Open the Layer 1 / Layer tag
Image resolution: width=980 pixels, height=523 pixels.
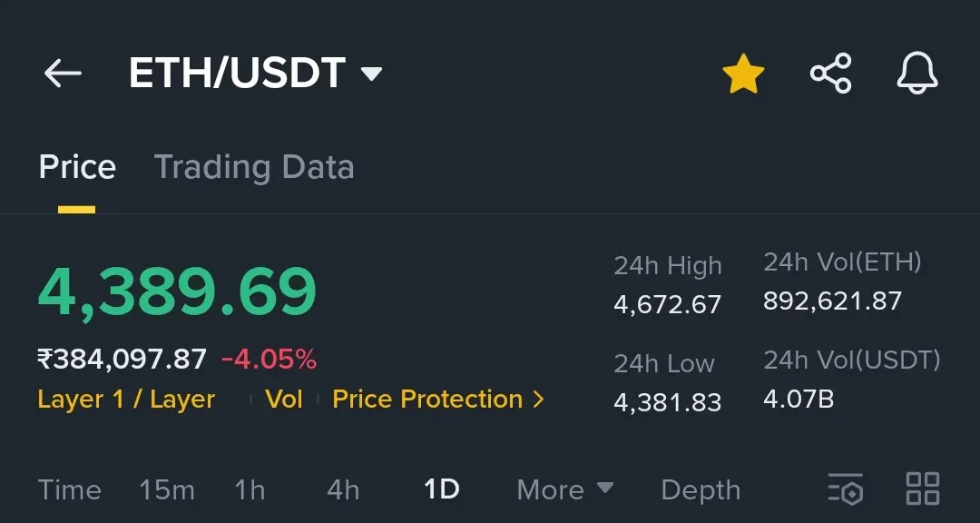click(x=126, y=400)
